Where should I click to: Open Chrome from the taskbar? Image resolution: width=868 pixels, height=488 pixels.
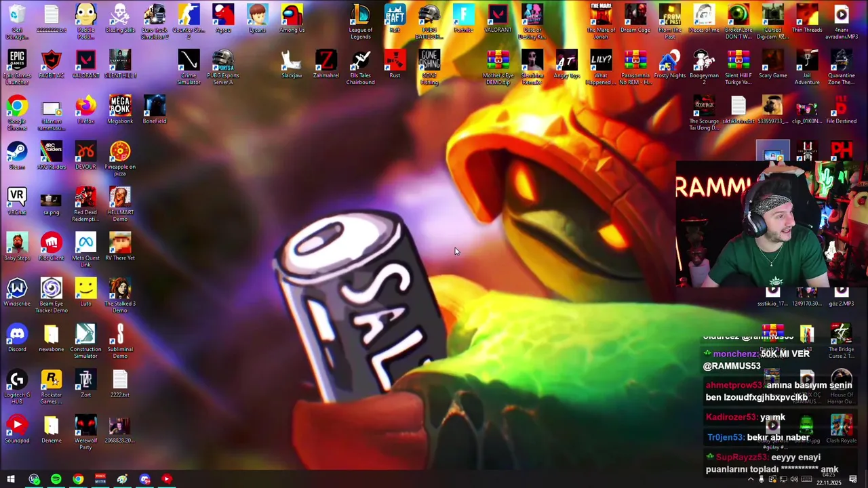pos(78,479)
